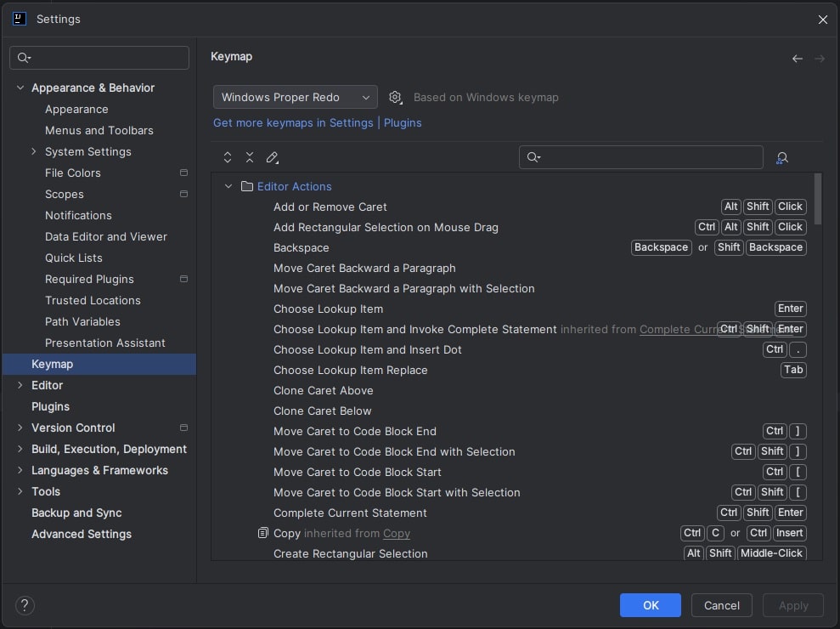Select Complete Current Statement action
The width and height of the screenshot is (840, 629).
click(x=350, y=512)
